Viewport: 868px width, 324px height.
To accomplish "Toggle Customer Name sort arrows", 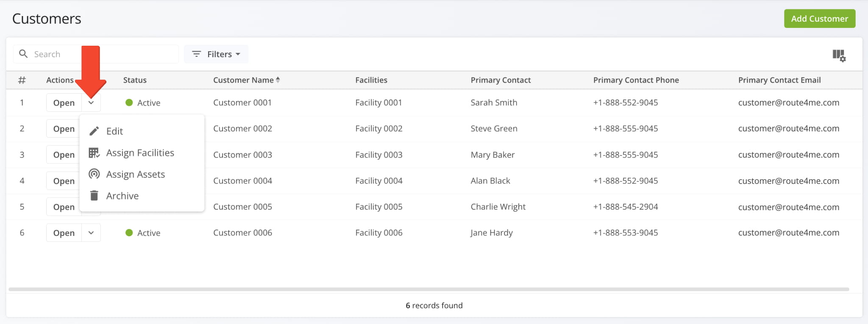I will pyautogui.click(x=278, y=80).
